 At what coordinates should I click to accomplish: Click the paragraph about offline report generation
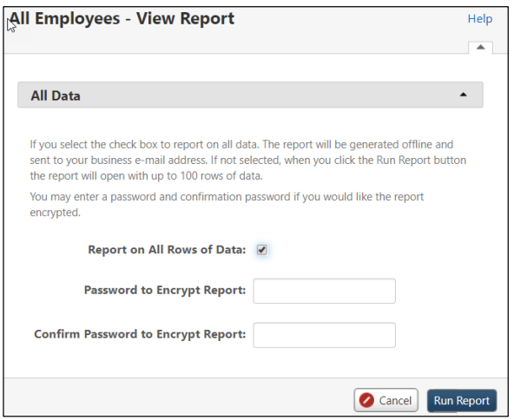[247, 161]
